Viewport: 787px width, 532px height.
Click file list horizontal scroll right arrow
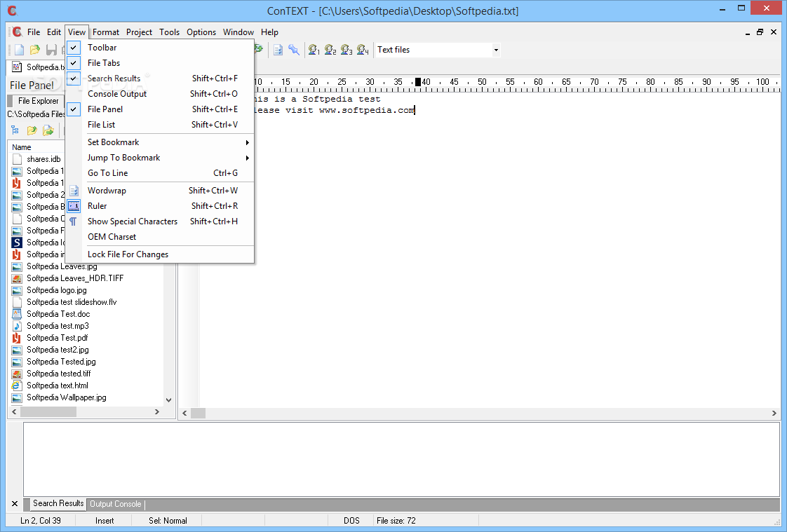pos(157,411)
